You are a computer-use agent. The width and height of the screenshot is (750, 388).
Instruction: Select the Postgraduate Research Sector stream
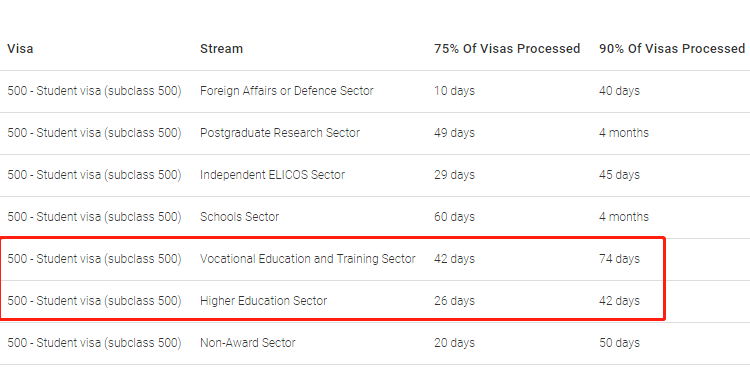280,133
